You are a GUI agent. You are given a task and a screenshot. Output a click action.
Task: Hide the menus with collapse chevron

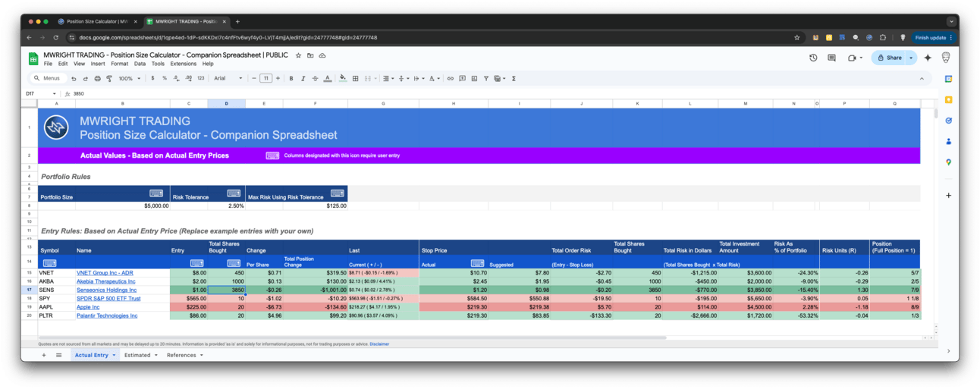(923, 78)
